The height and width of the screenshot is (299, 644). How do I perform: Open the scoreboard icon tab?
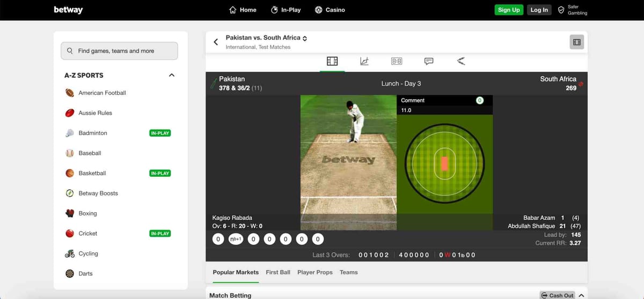click(397, 61)
